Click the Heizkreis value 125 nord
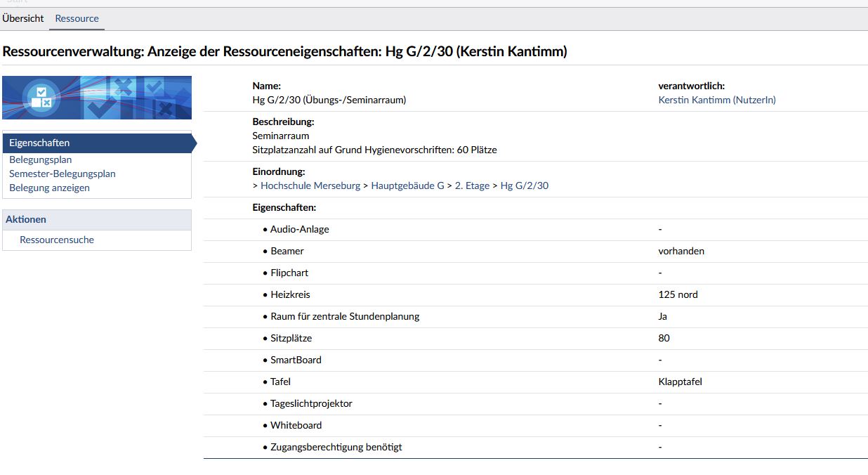This screenshot has height=475, width=868. [x=678, y=294]
